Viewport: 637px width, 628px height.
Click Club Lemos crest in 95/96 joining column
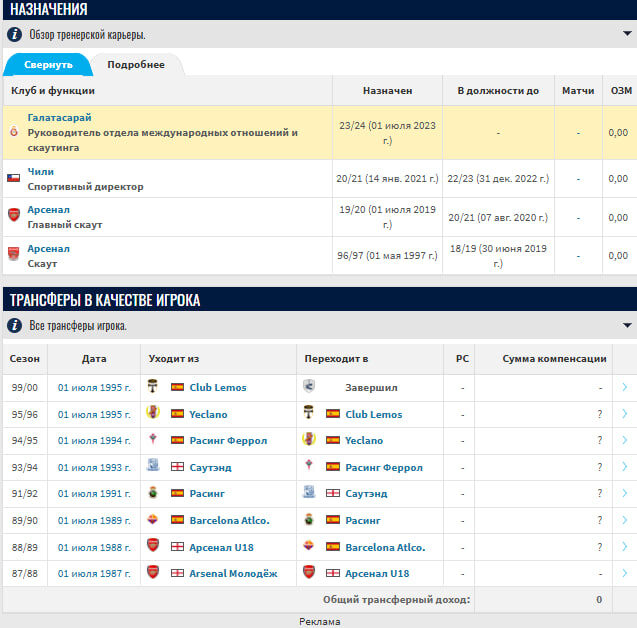[309, 412]
